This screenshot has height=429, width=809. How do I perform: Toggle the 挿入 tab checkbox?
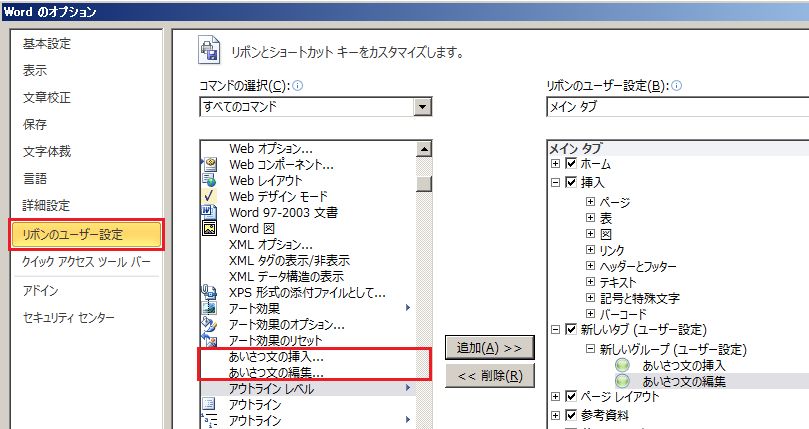coord(571,182)
